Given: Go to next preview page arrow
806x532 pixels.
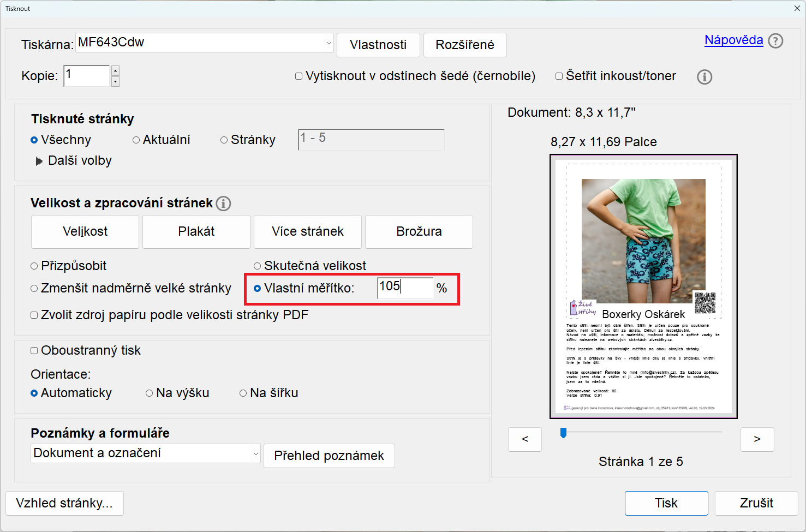Looking at the screenshot, I should 757,439.
